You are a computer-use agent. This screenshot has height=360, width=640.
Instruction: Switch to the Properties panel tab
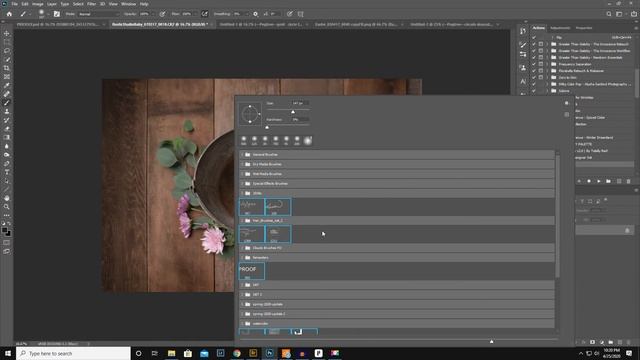click(584, 28)
